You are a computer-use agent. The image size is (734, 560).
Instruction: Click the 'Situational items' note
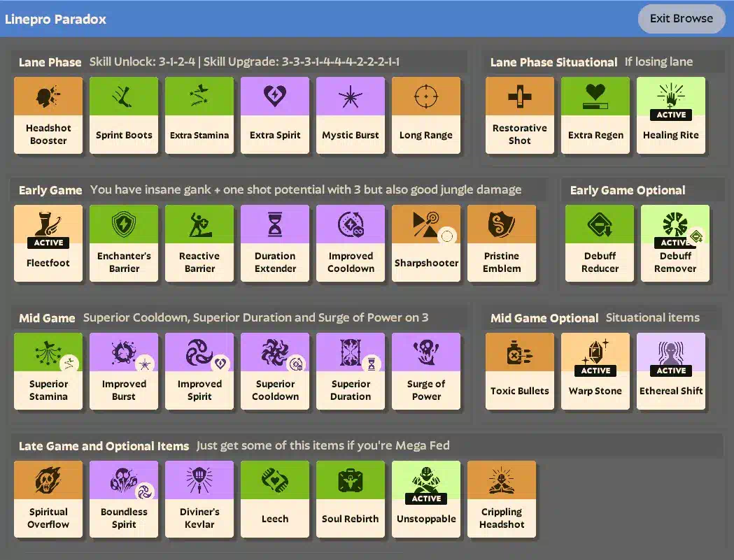click(x=653, y=317)
